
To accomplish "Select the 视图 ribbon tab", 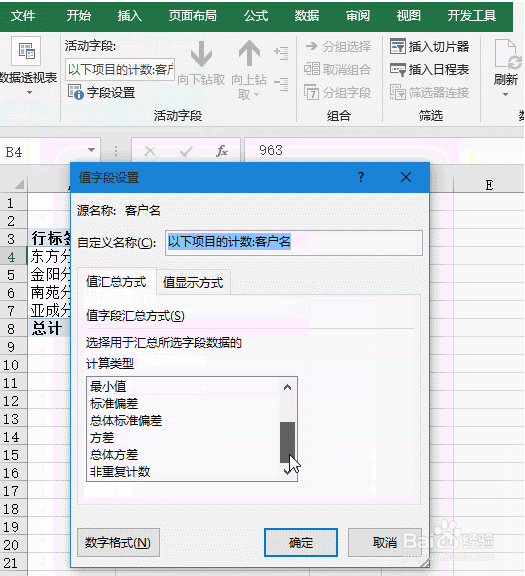I will pyautogui.click(x=409, y=16).
